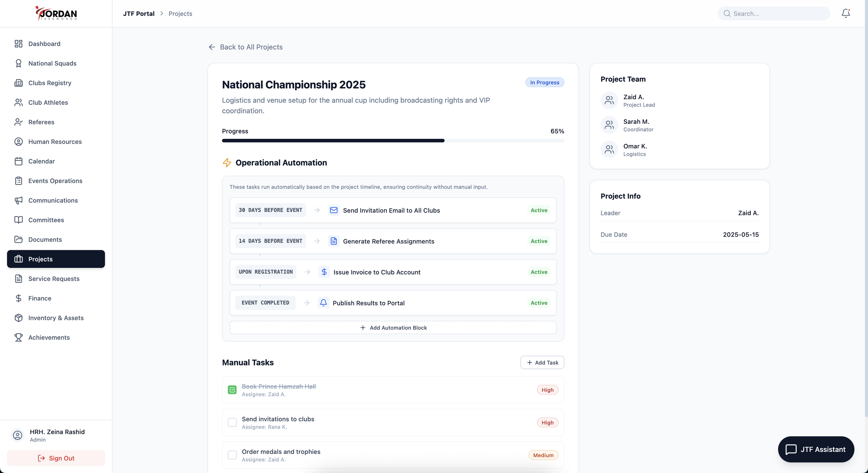Click the dollar icon on Issue Invoice row

(324, 272)
